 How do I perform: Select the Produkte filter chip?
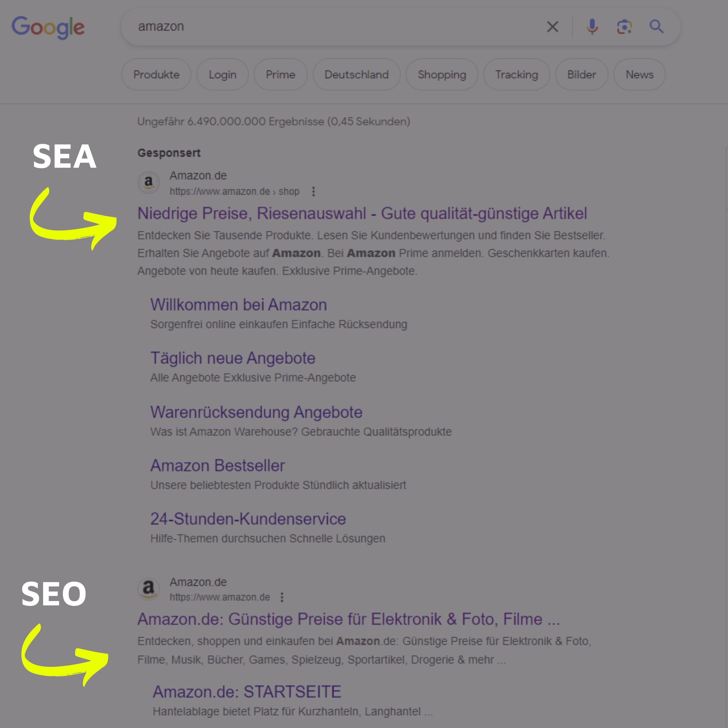(x=156, y=75)
